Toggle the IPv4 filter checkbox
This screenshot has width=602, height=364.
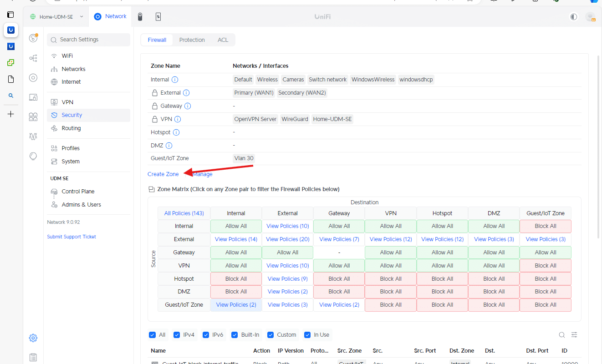[177, 335]
